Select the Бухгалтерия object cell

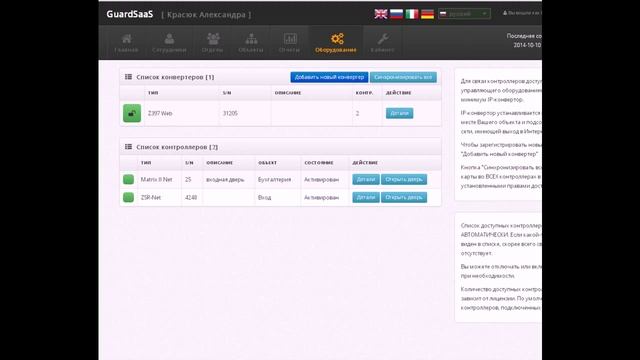(x=274, y=180)
